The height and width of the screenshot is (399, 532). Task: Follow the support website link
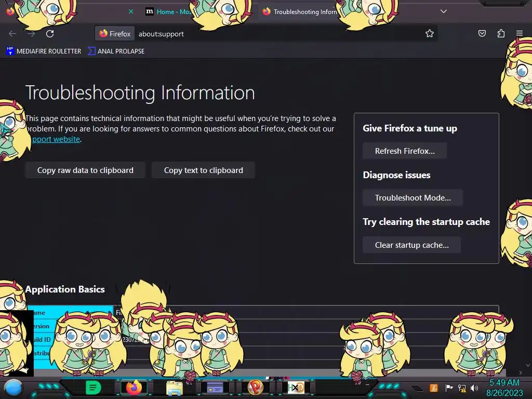(x=56, y=139)
